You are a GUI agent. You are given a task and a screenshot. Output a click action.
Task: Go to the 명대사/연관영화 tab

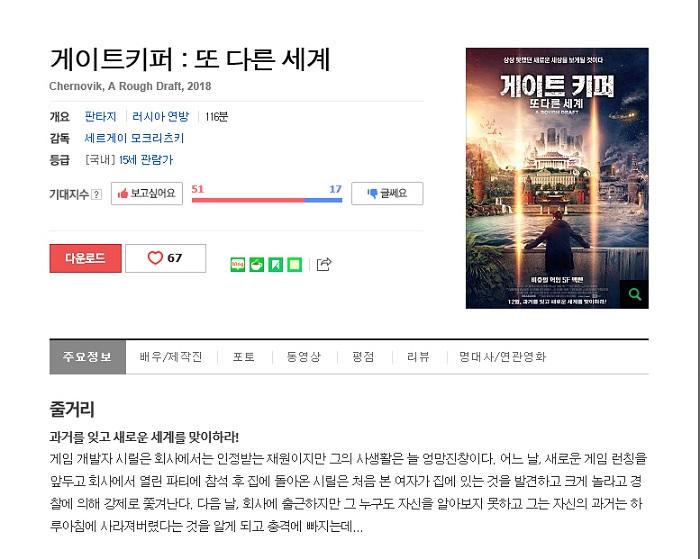click(503, 357)
